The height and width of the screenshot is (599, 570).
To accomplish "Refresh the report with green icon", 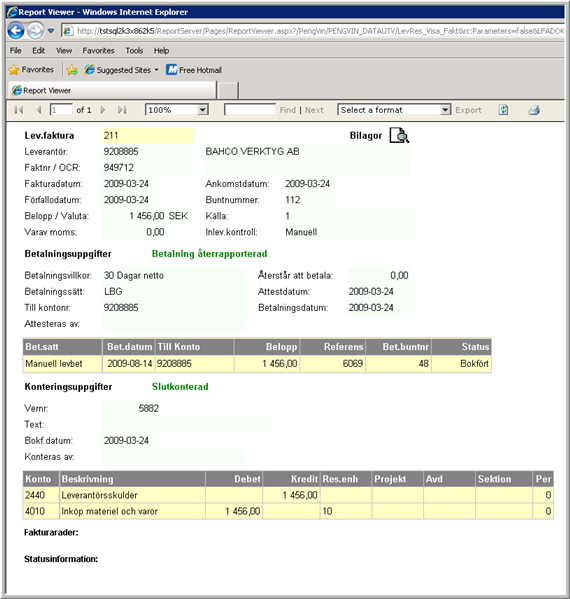I will point(504,110).
